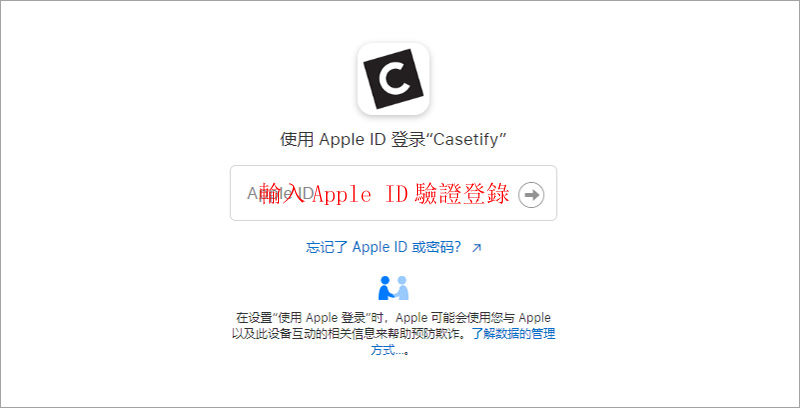Screen dimensions: 800x408
Task: Click the word Casetify in the heading
Action: tap(466, 140)
